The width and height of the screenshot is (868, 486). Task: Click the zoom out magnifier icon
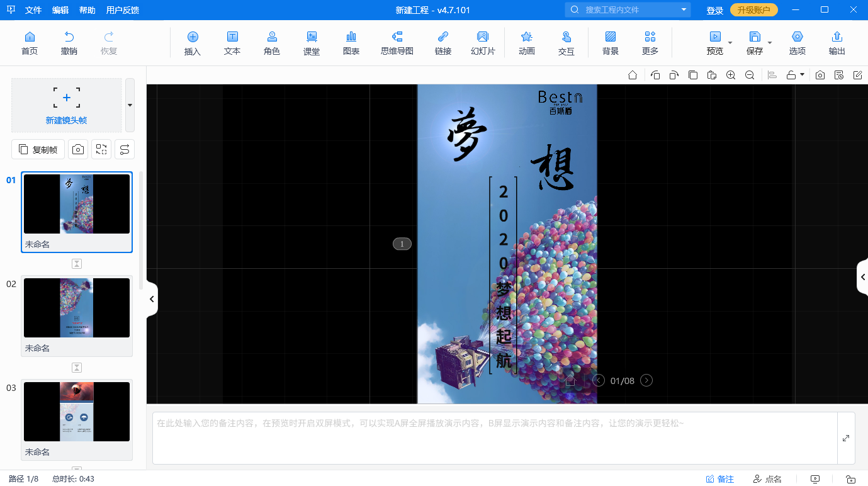point(750,75)
